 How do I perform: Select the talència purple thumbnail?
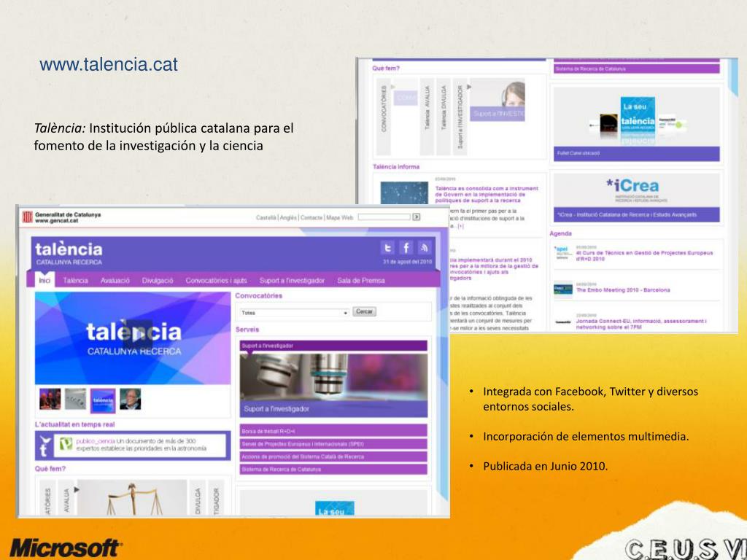pos(103,400)
